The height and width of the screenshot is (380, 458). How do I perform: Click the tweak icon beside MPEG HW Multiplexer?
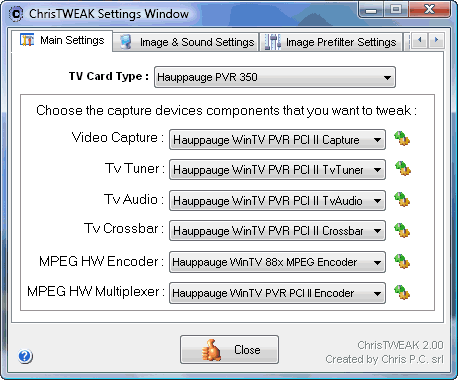pyautogui.click(x=402, y=292)
